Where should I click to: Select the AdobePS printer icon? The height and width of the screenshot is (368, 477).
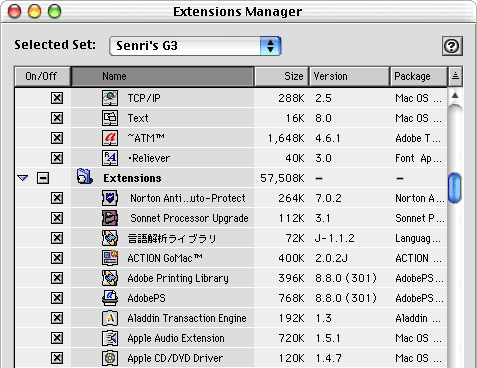point(110,298)
